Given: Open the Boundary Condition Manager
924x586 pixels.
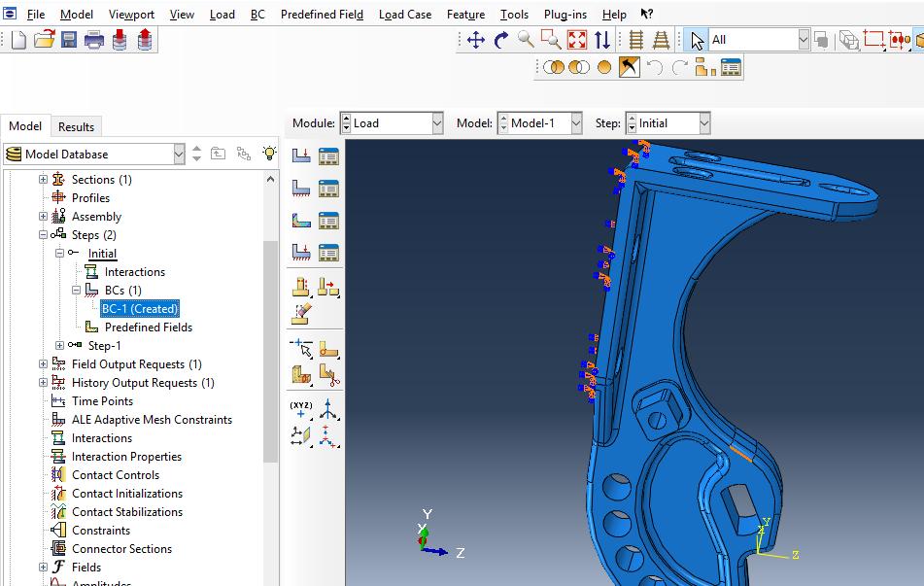Looking at the screenshot, I should coord(328,189).
